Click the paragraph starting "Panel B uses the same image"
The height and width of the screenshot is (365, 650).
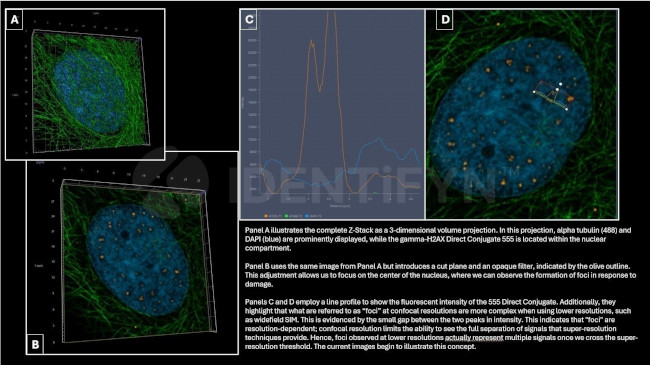coord(439,275)
